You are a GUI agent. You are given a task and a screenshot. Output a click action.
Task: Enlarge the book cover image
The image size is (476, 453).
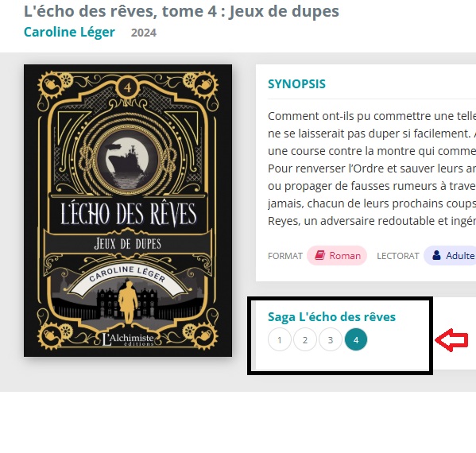tap(128, 211)
